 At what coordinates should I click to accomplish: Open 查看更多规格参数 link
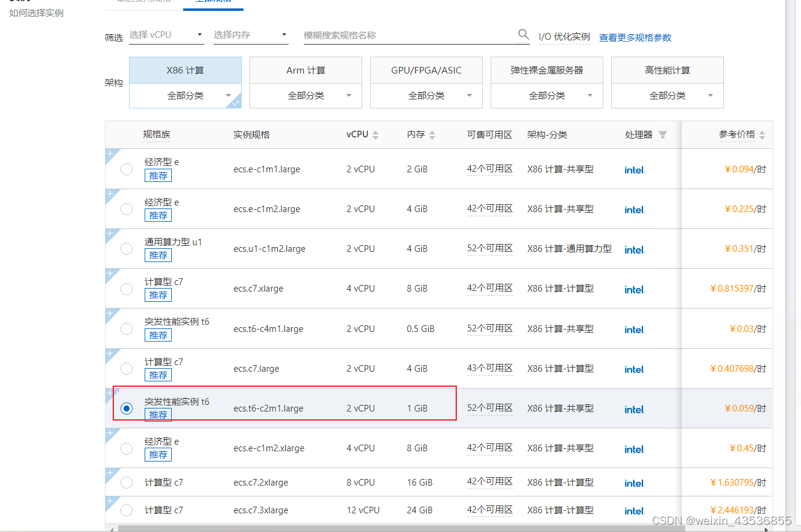635,37
